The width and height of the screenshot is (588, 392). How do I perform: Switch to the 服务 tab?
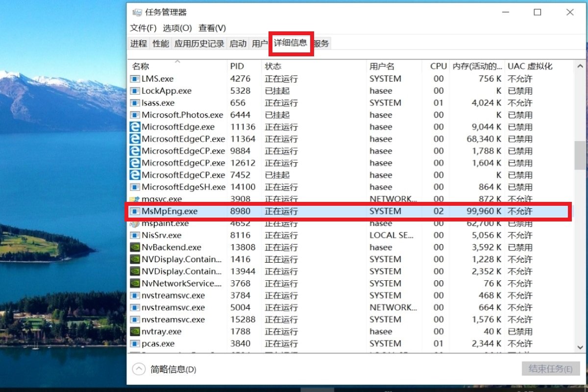[322, 43]
